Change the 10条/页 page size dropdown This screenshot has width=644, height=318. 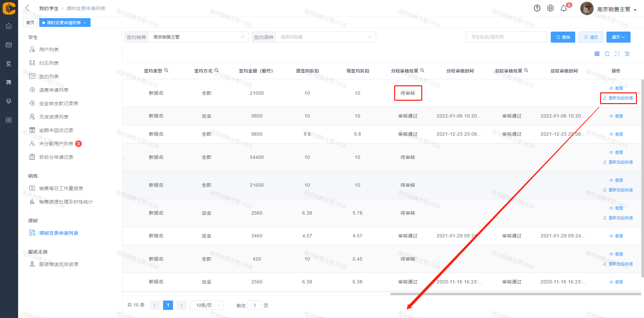click(206, 305)
